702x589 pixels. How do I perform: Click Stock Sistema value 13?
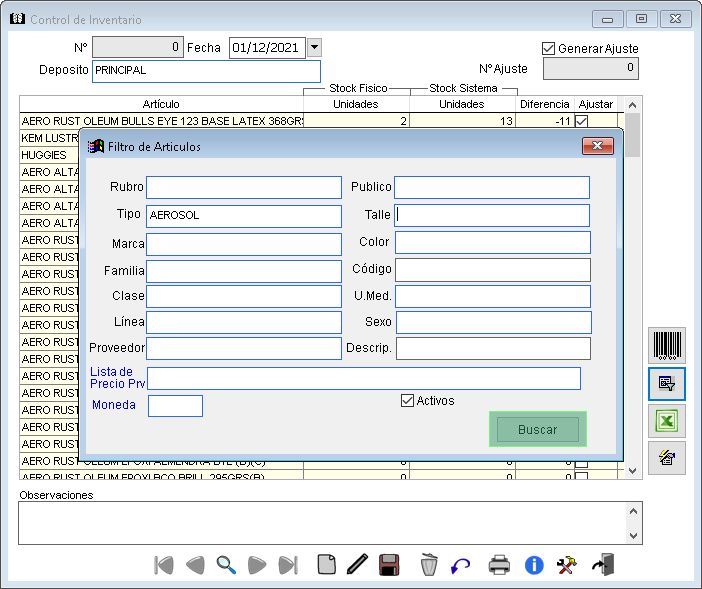[462, 121]
